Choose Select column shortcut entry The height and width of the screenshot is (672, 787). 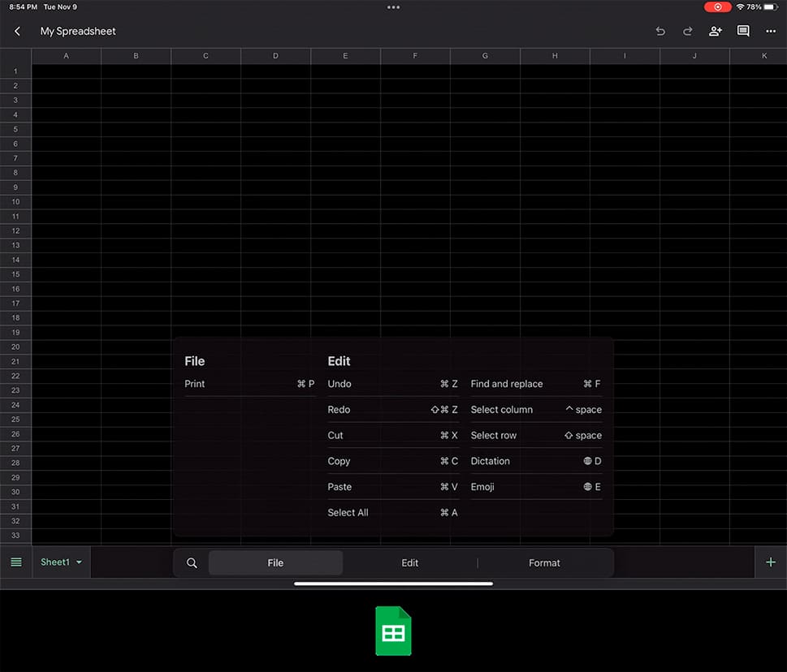536,410
